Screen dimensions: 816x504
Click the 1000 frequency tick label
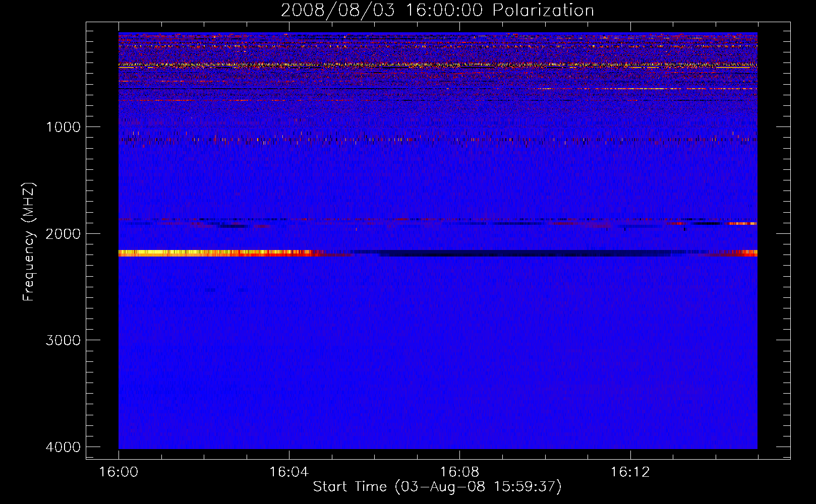pos(63,127)
